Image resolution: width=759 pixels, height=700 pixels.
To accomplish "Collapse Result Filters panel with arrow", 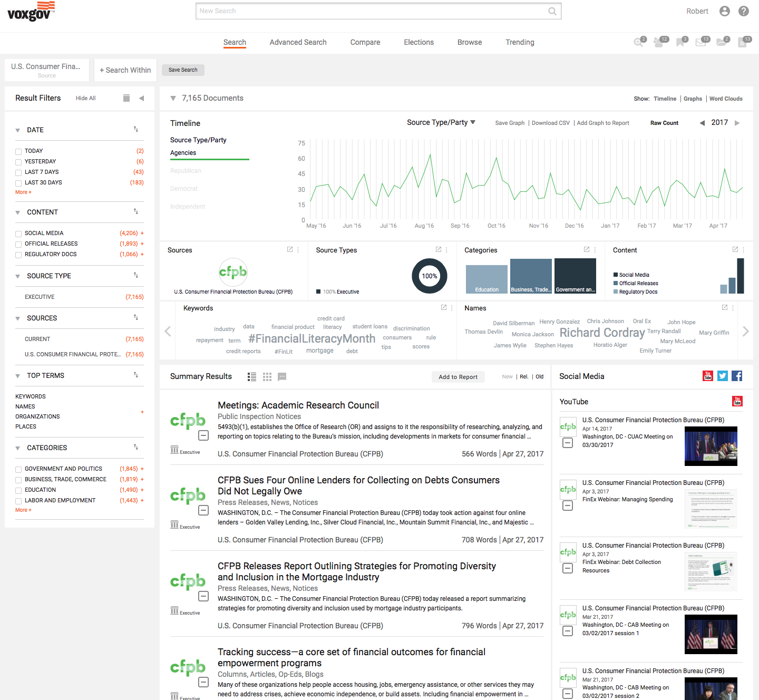I will click(141, 98).
